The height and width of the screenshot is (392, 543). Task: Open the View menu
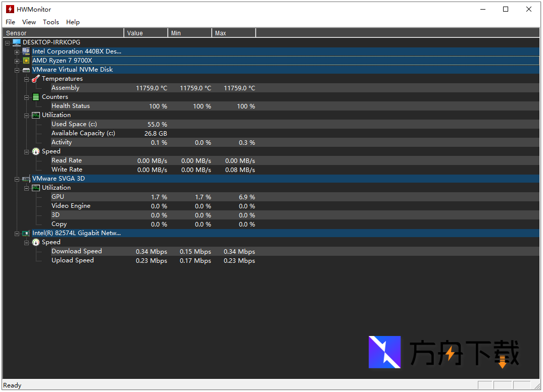click(x=29, y=22)
